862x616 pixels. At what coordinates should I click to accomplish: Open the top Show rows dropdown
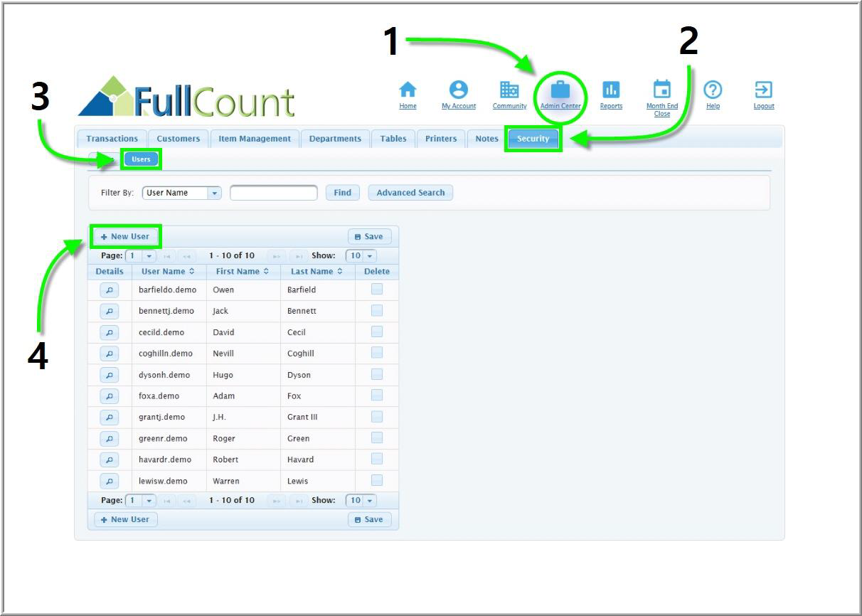tap(370, 255)
